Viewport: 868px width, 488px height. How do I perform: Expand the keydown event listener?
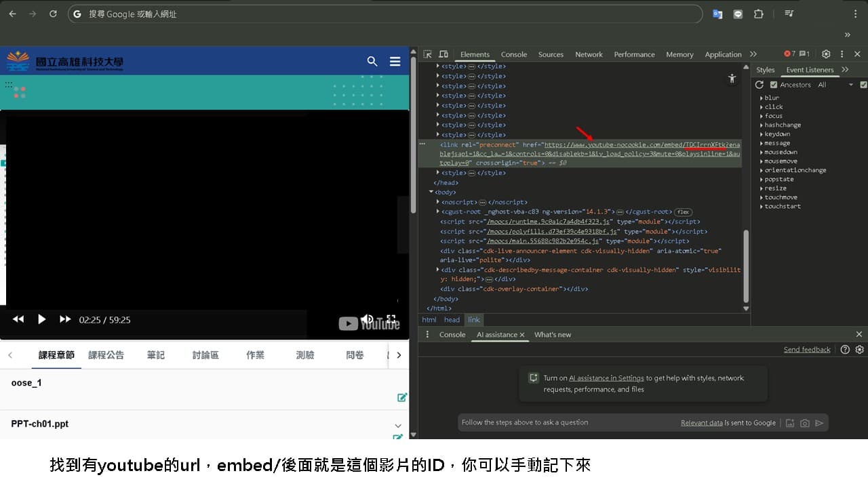click(x=762, y=134)
